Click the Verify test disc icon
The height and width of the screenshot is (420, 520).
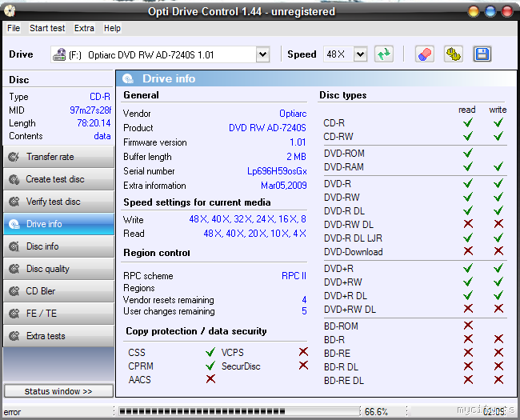pos(14,202)
